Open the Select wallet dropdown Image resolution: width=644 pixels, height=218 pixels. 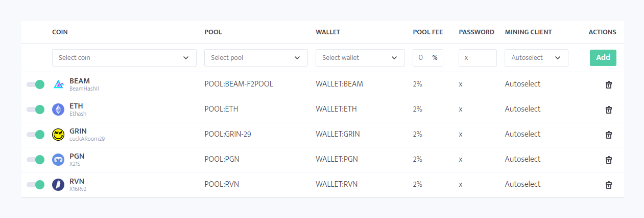click(360, 58)
